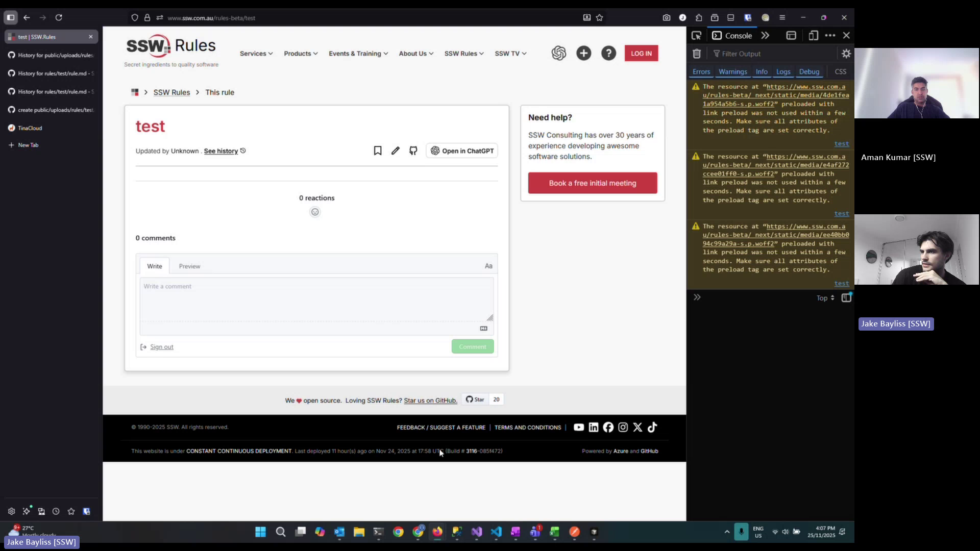Select the bookmark icon on the rule page

pyautogui.click(x=378, y=151)
